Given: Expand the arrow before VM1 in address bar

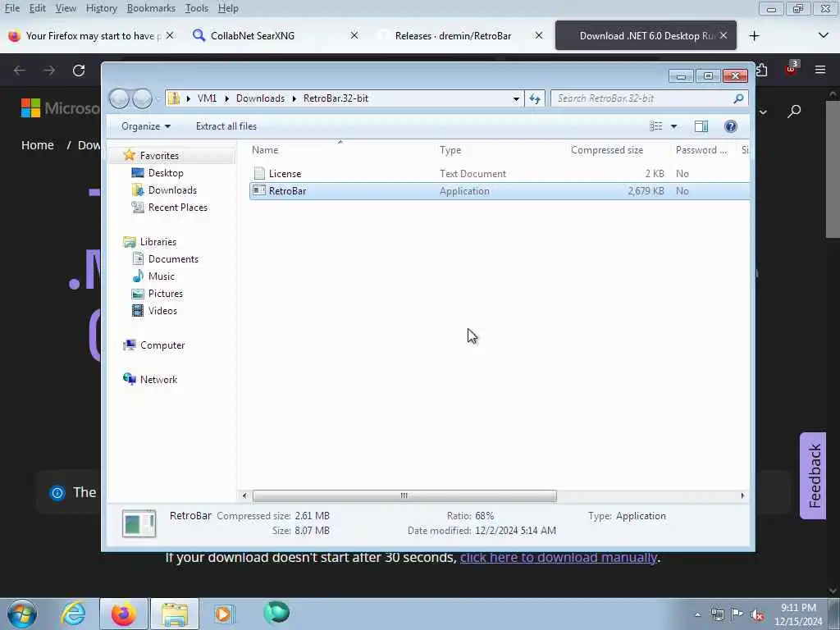Looking at the screenshot, I should pyautogui.click(x=189, y=98).
